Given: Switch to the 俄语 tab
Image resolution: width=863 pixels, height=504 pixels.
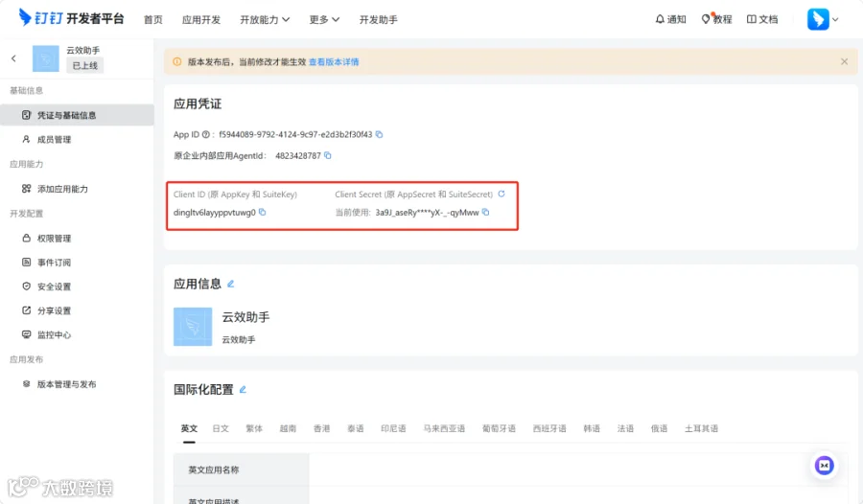Looking at the screenshot, I should [659, 428].
